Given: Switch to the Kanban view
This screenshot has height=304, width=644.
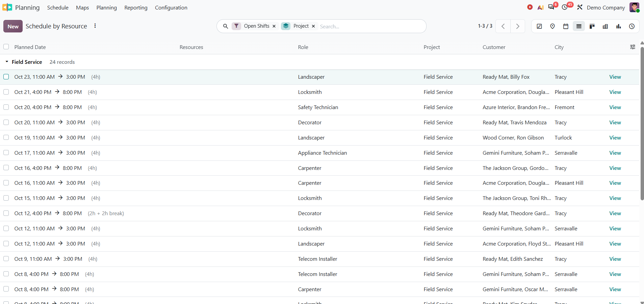Looking at the screenshot, I should pos(592,26).
